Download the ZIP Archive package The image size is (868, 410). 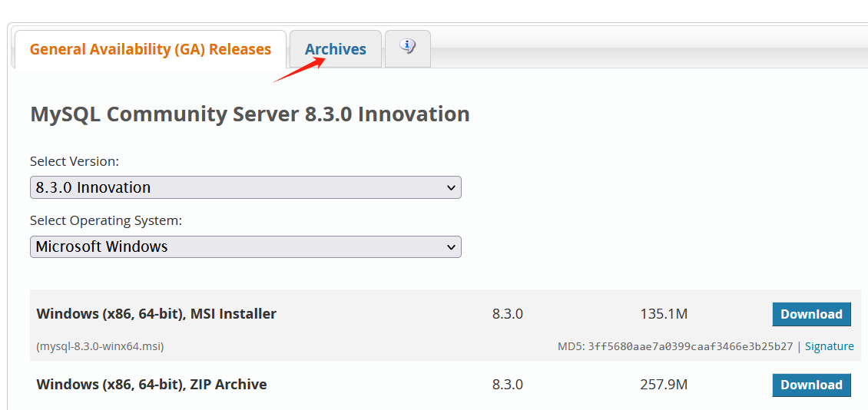pyautogui.click(x=811, y=385)
